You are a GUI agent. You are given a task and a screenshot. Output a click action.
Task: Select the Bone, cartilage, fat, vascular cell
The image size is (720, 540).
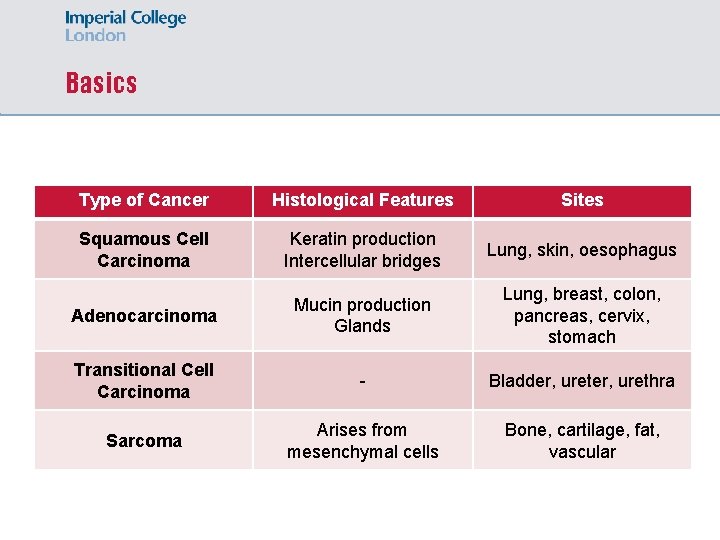point(582,440)
